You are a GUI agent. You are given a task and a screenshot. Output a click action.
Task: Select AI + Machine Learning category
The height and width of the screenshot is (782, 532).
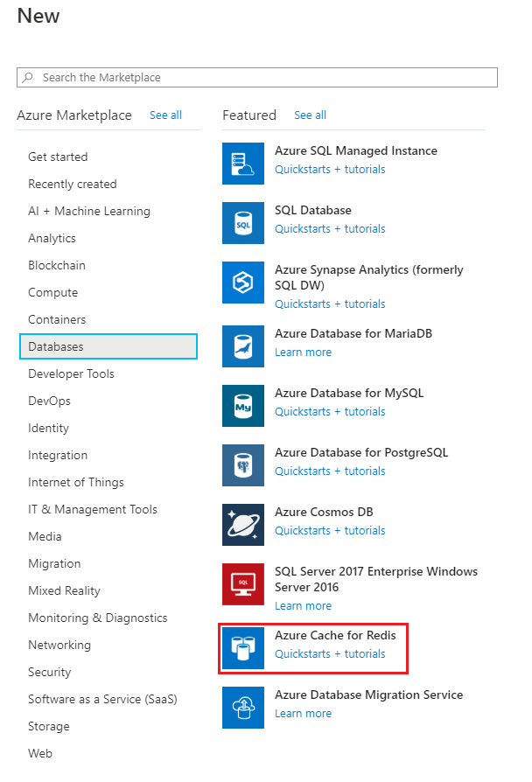tap(89, 211)
